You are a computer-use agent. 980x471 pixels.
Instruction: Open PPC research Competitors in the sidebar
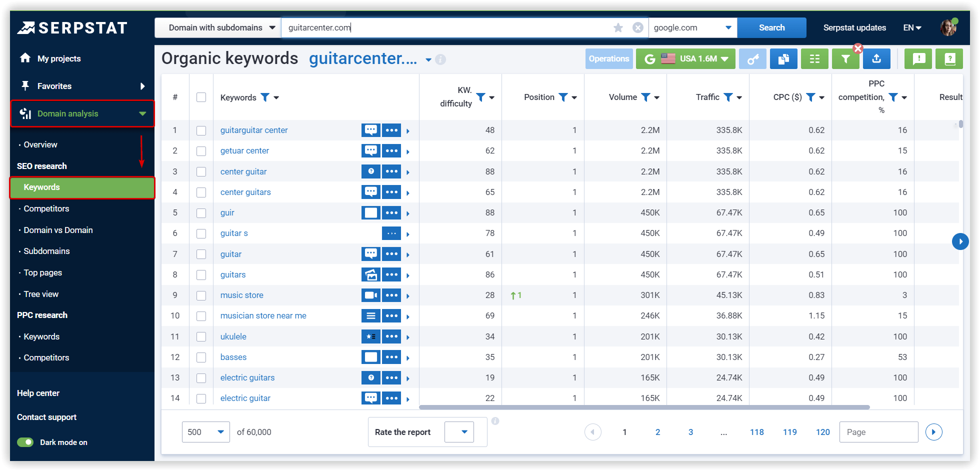pyautogui.click(x=46, y=357)
